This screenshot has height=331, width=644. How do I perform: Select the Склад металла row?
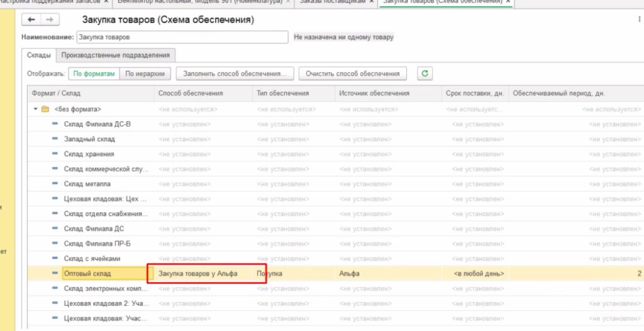click(x=87, y=183)
